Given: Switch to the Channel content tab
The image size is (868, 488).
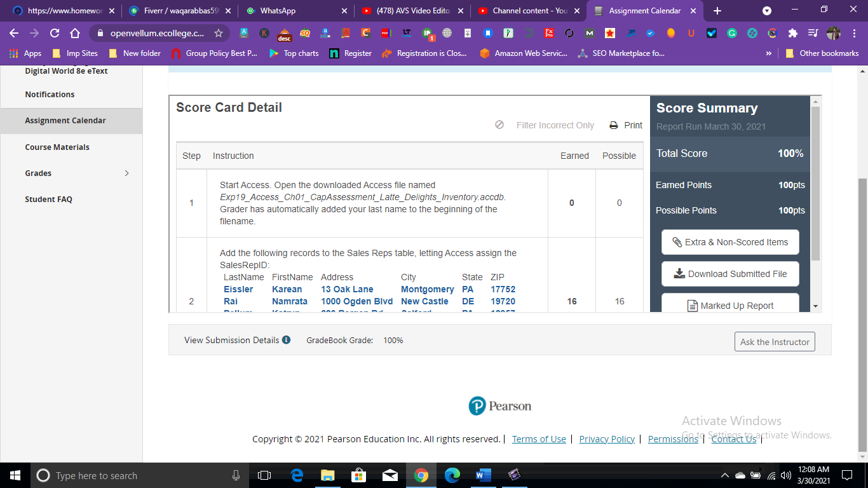Looking at the screenshot, I should pos(529,11).
